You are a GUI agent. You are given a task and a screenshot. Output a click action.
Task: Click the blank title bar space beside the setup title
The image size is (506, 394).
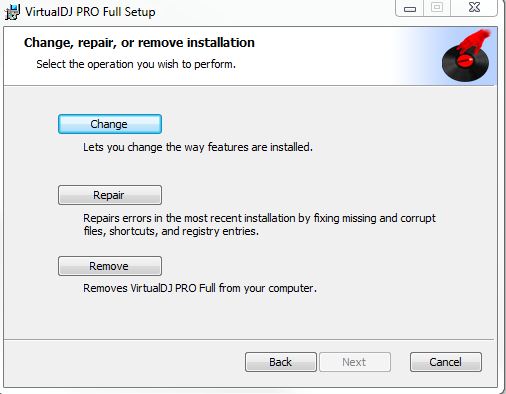click(273, 12)
